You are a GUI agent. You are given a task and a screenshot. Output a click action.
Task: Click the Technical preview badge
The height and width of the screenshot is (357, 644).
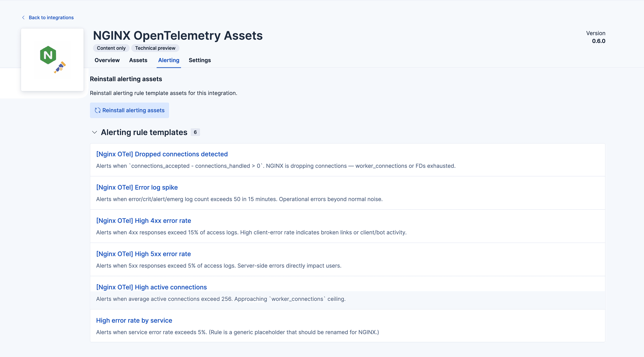[x=155, y=48]
